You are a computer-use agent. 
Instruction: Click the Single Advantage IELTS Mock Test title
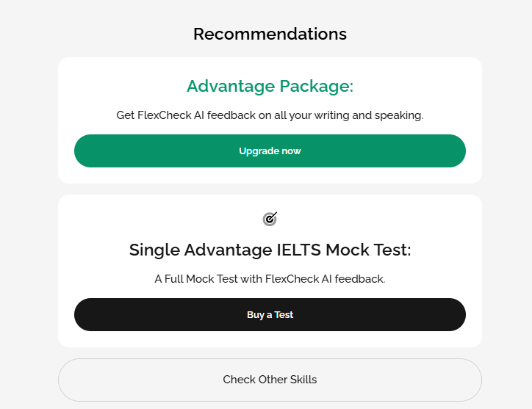pos(270,250)
